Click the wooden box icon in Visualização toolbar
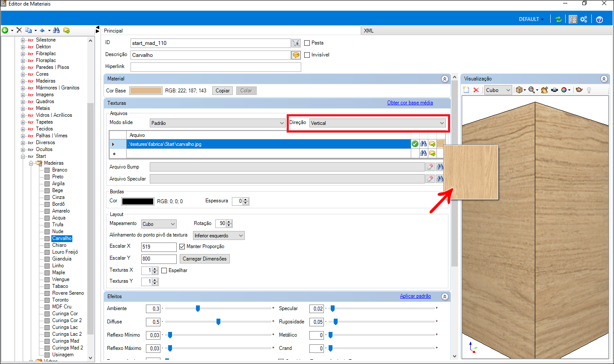The image size is (614, 364). tap(519, 90)
